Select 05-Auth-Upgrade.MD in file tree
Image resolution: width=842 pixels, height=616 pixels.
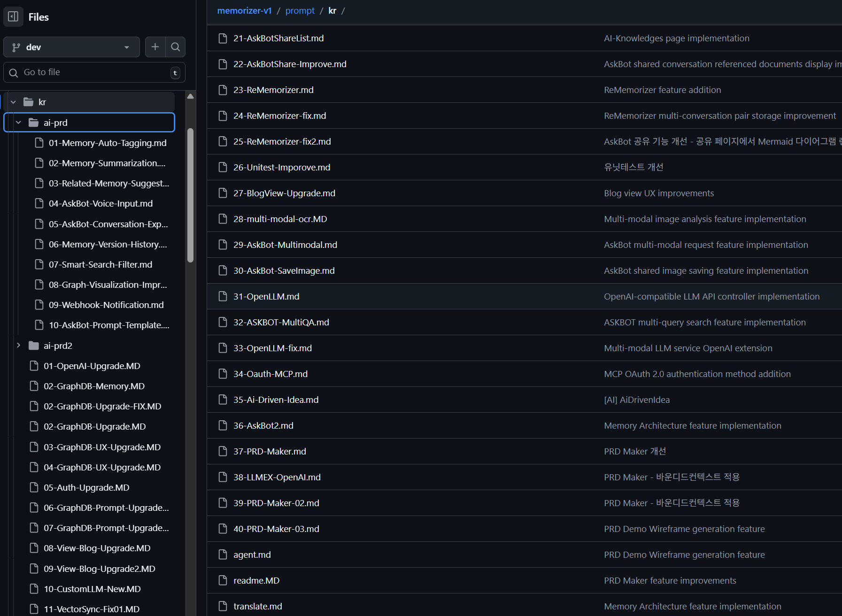coord(86,488)
